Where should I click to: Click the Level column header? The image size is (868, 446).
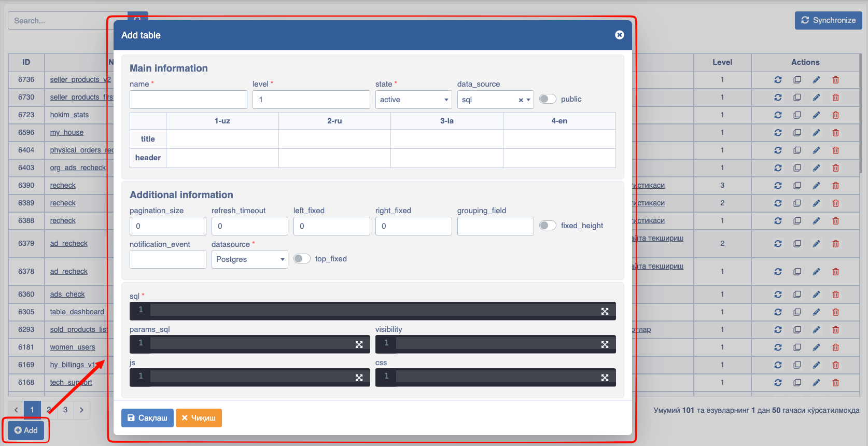coord(722,62)
